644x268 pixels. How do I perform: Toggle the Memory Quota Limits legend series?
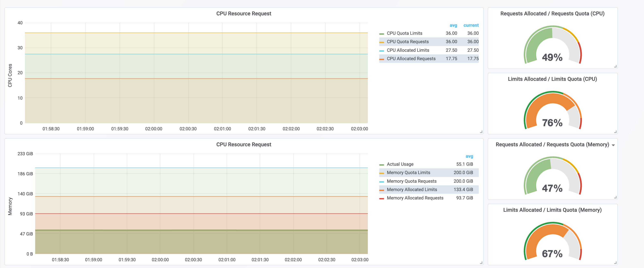click(x=408, y=172)
